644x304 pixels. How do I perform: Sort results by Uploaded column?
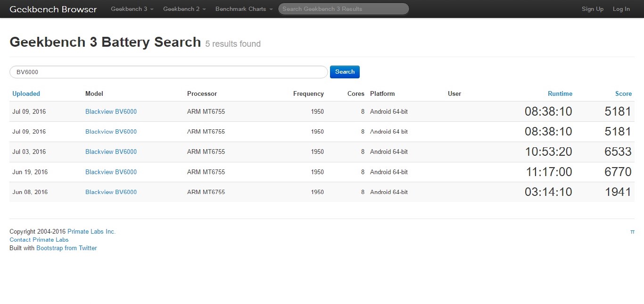pyautogui.click(x=26, y=93)
